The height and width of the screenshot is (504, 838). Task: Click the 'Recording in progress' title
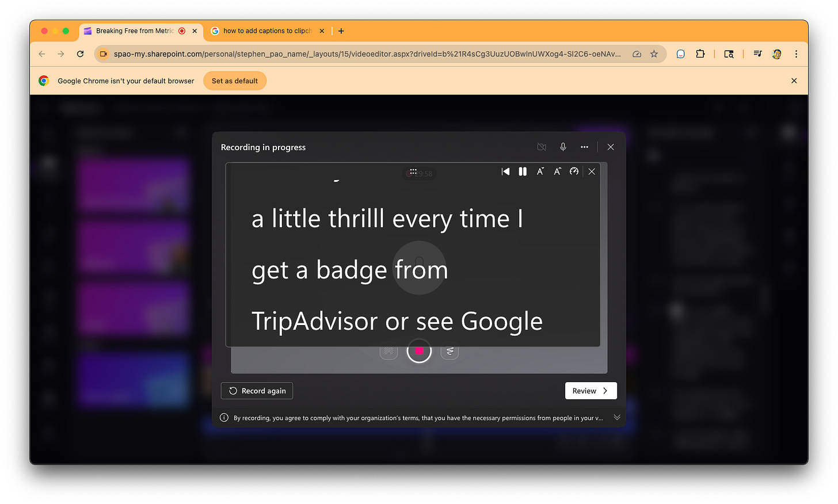[263, 147]
